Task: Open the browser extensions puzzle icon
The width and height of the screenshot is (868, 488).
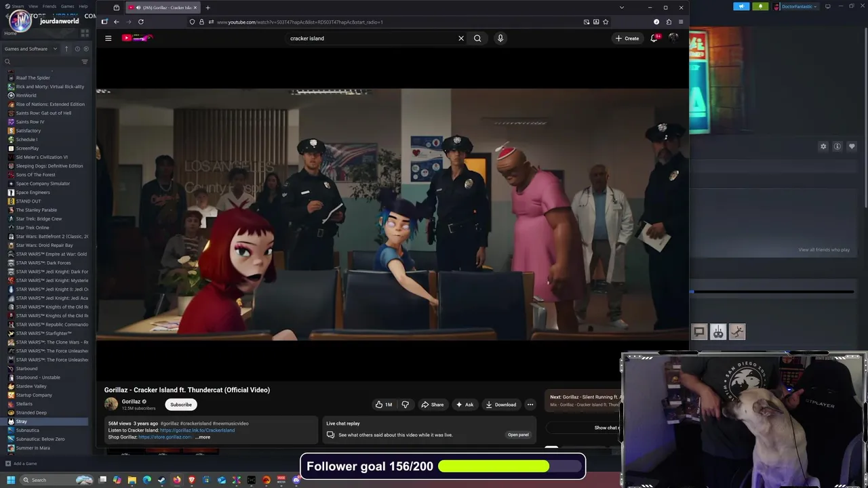Action: click(669, 22)
